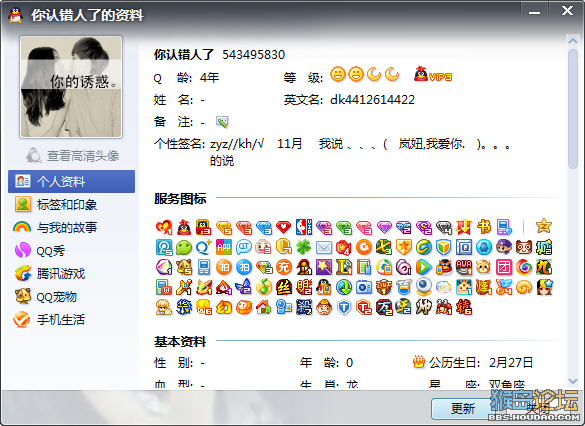The image size is (585, 426).
Task: Click the QQ penguin icon in title bar
Action: point(15,15)
